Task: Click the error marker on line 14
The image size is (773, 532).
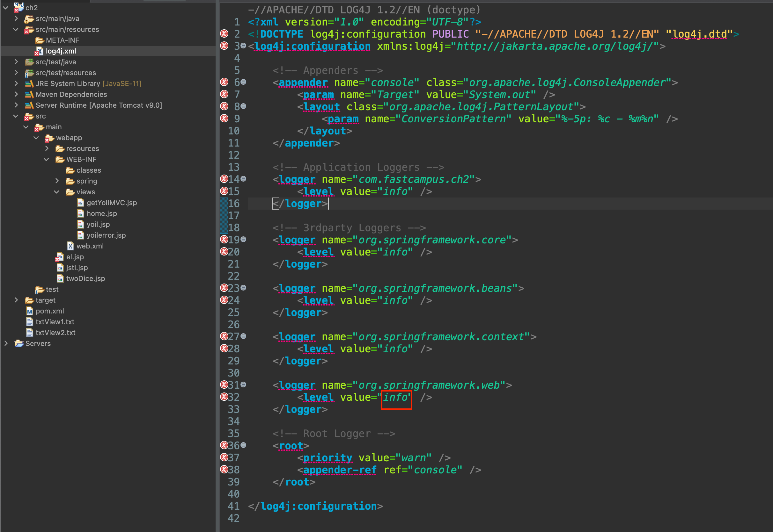Action: click(224, 179)
